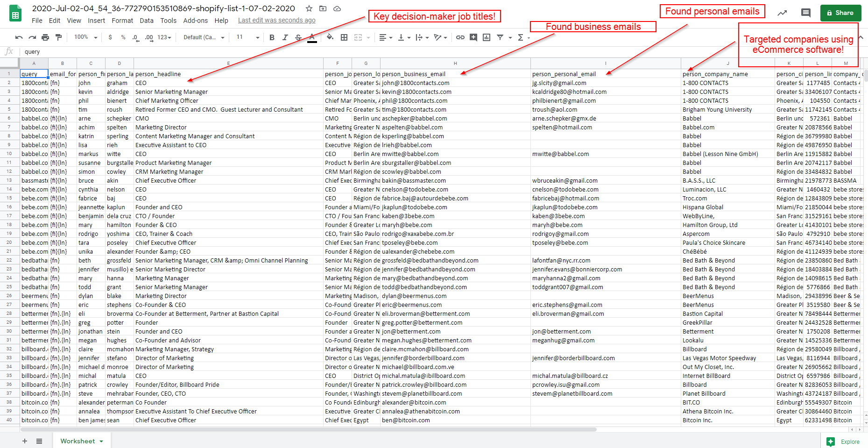Open text color picker
This screenshot has height=448, width=868.
(x=312, y=37)
